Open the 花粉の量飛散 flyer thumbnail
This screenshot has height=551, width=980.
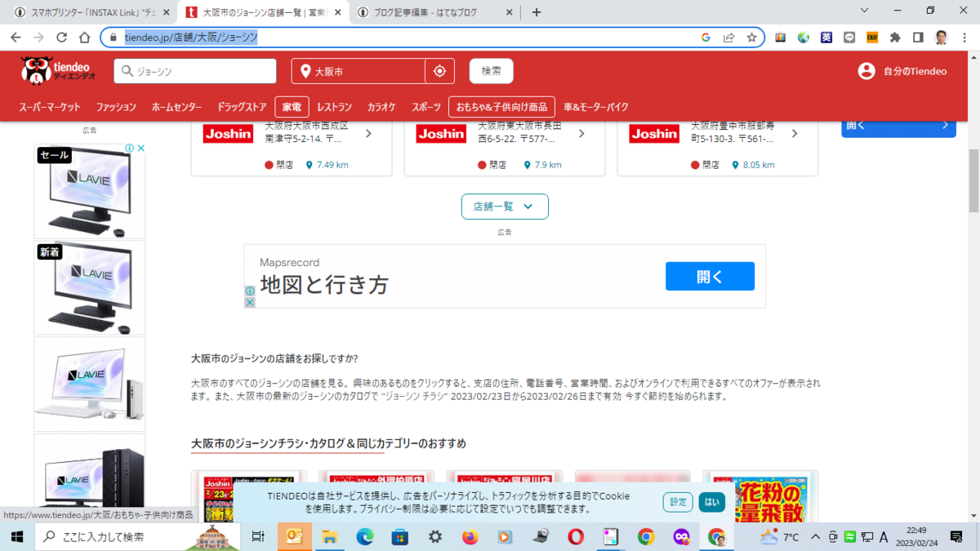coord(760,496)
